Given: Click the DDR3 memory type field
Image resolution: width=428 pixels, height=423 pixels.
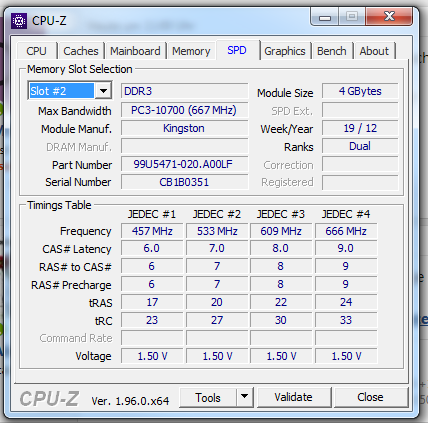Looking at the screenshot, I should [x=185, y=91].
